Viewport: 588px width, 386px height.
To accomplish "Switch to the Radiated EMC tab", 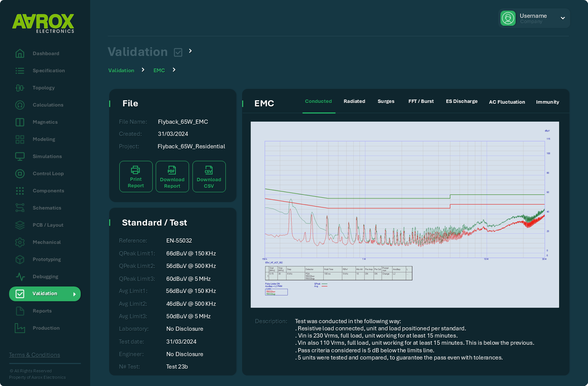I will pos(354,101).
